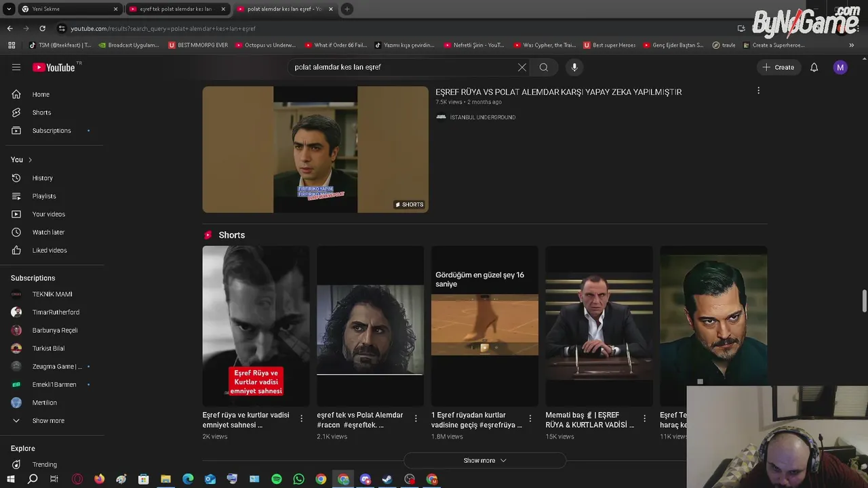
Task: Open the notifications bell
Action: pyautogui.click(x=814, y=67)
